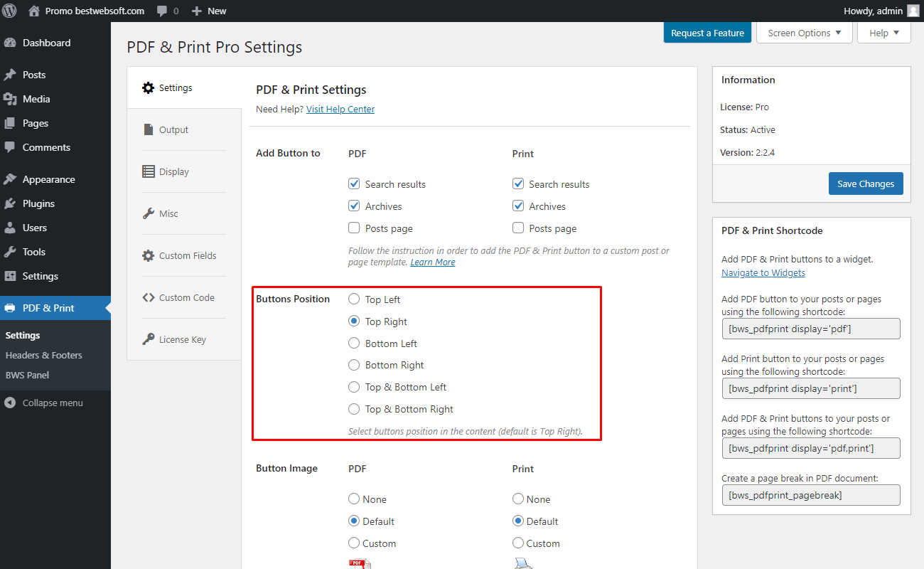Check Print Posts page checkbox
Image resolution: width=924 pixels, height=569 pixels.
(x=518, y=228)
